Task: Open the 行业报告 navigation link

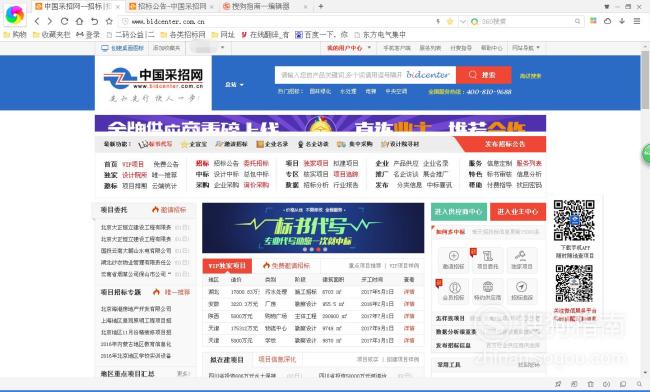Action: pyautogui.click(x=346, y=185)
